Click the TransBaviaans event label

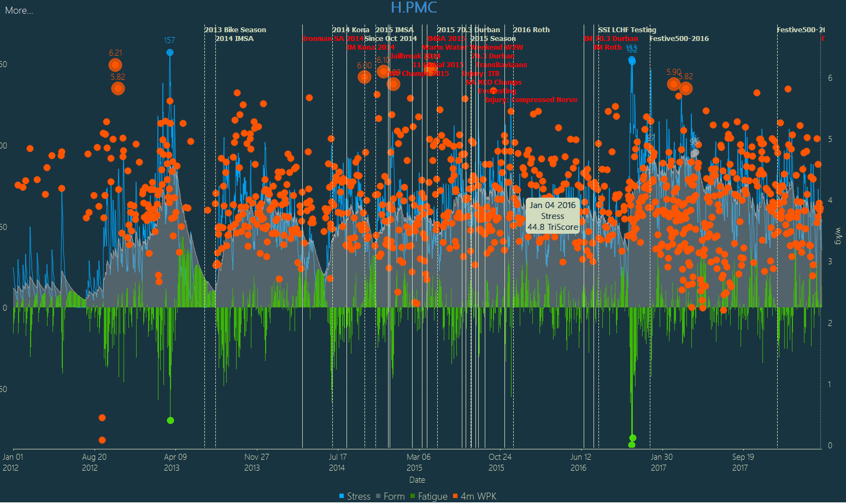501,65
